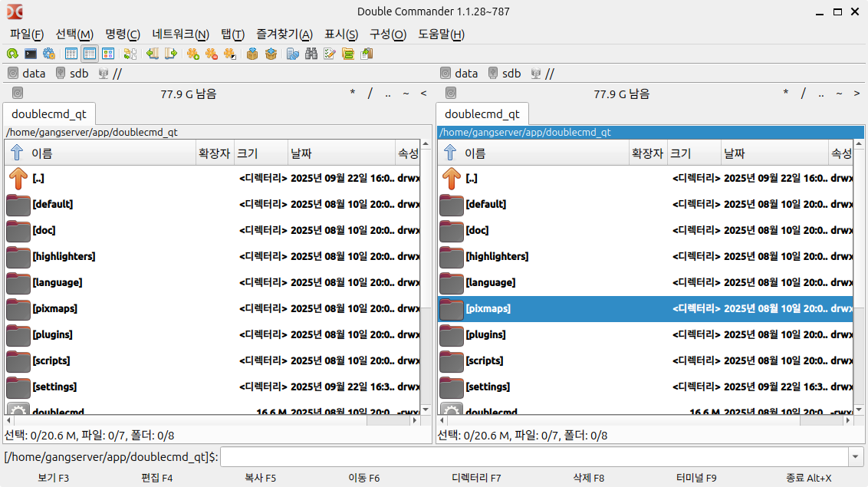This screenshot has width=868, height=487.
Task: Open the 선택(M) menu
Action: click(x=74, y=35)
